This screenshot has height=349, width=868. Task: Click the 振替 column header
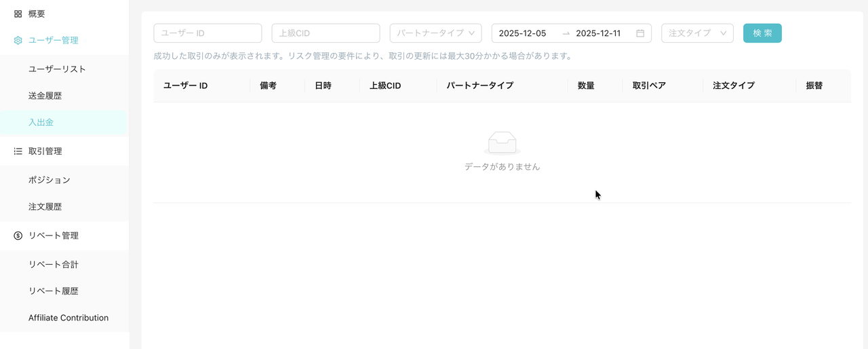[814, 86]
